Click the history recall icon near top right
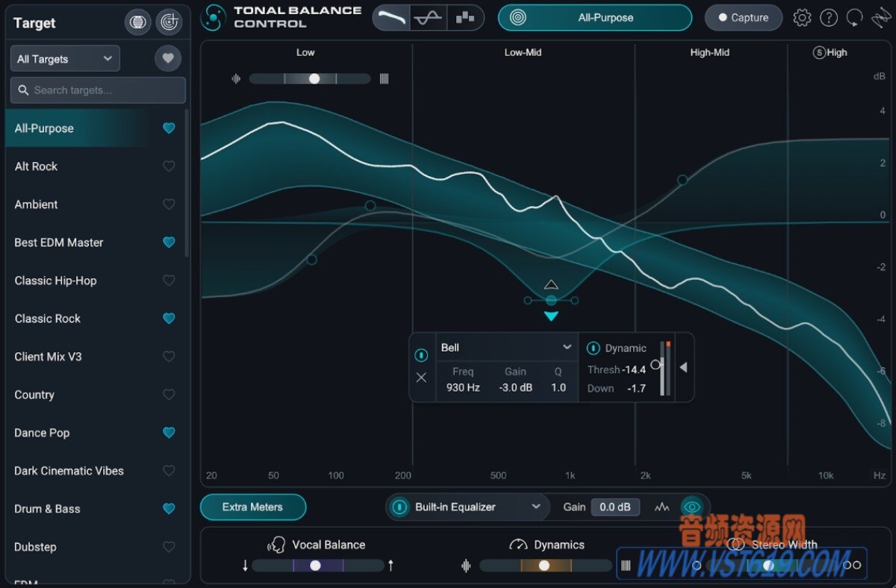 click(x=853, y=17)
